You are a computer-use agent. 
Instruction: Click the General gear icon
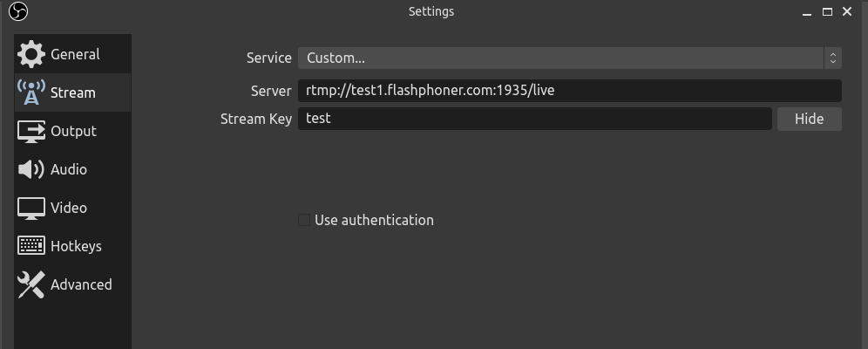pos(31,54)
